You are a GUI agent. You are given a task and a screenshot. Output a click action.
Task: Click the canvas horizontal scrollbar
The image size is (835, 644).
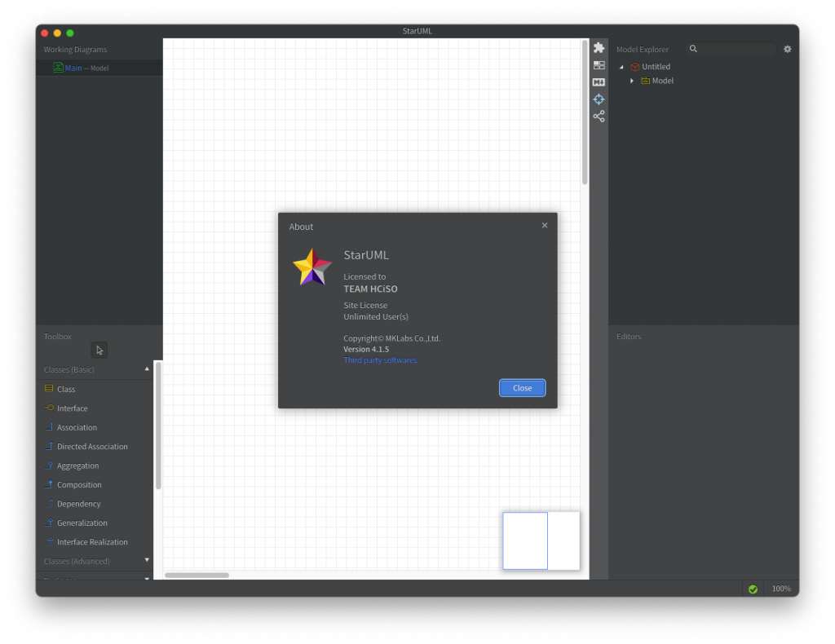coord(197,575)
